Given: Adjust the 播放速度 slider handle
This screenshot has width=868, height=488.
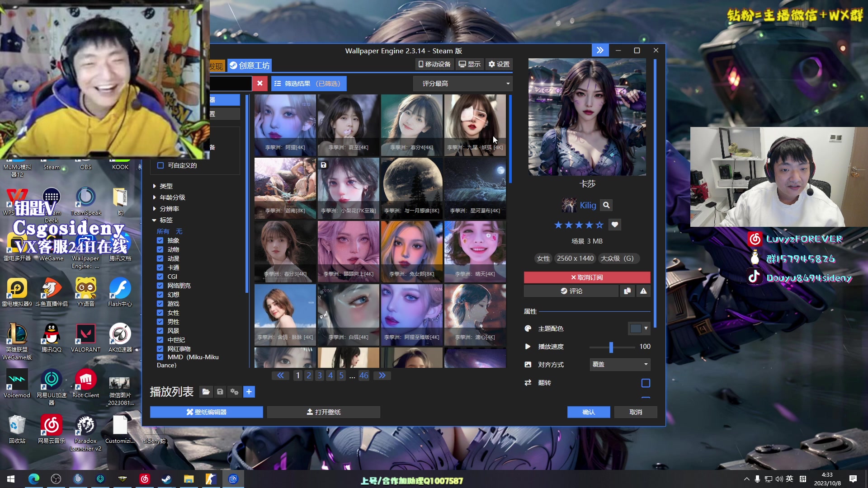Looking at the screenshot, I should 611,347.
